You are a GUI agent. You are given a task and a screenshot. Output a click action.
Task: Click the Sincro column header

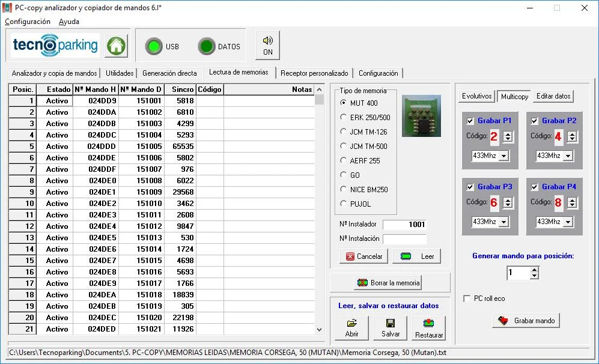pyautogui.click(x=180, y=89)
